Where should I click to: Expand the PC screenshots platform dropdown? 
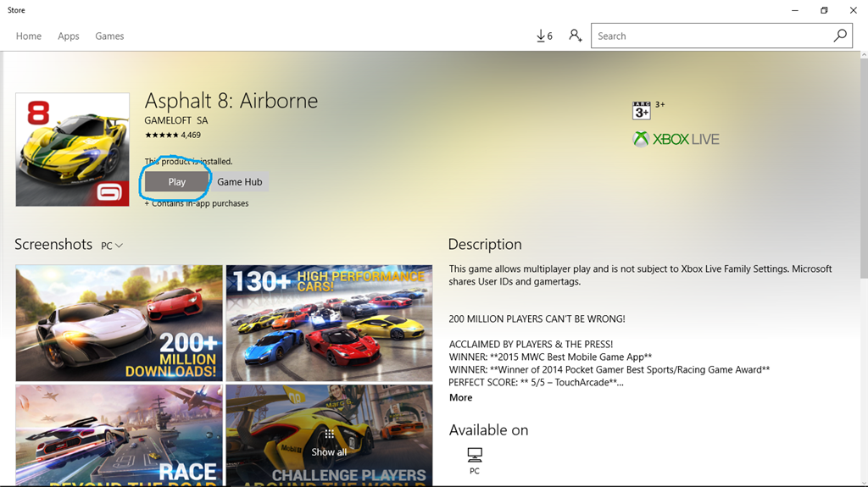pyautogui.click(x=112, y=246)
